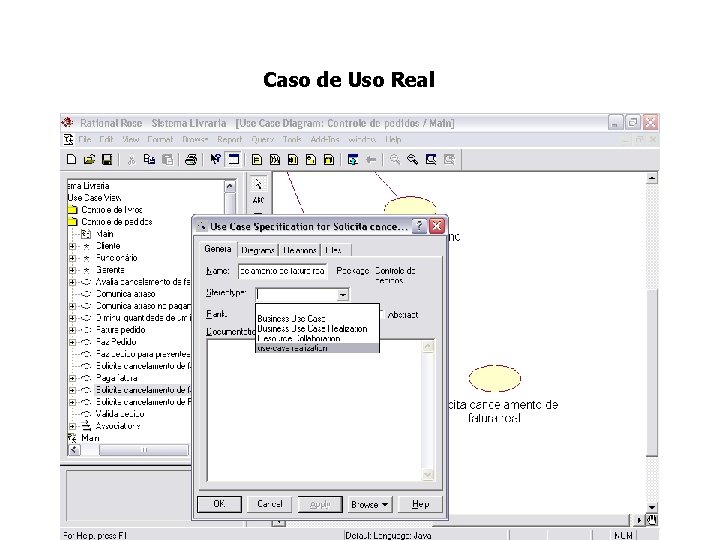This screenshot has height=540, width=720.
Task: Open the Help menu
Action: (393, 139)
